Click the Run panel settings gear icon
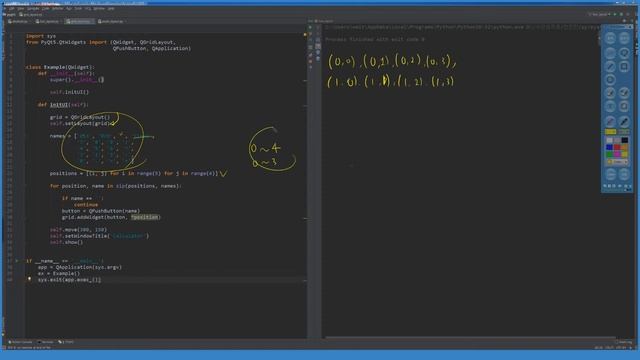The width and height of the screenshot is (640, 360). pos(623,21)
